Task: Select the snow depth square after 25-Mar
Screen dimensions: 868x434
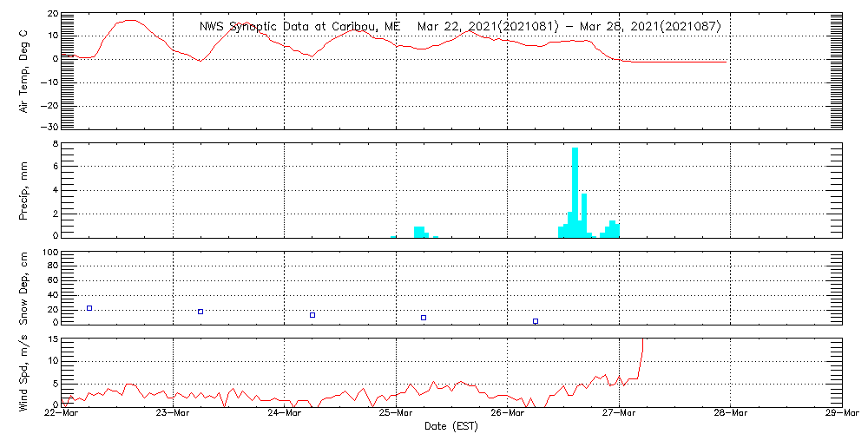Action: (x=424, y=318)
